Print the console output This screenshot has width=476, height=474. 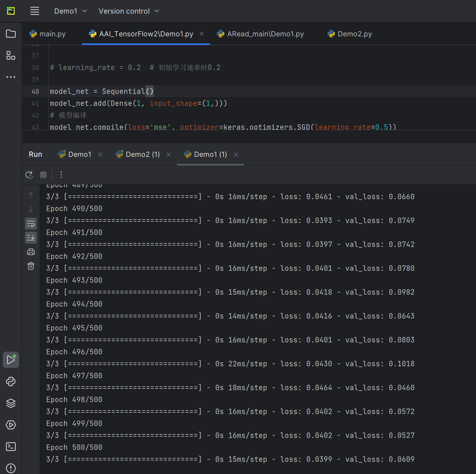tap(31, 252)
